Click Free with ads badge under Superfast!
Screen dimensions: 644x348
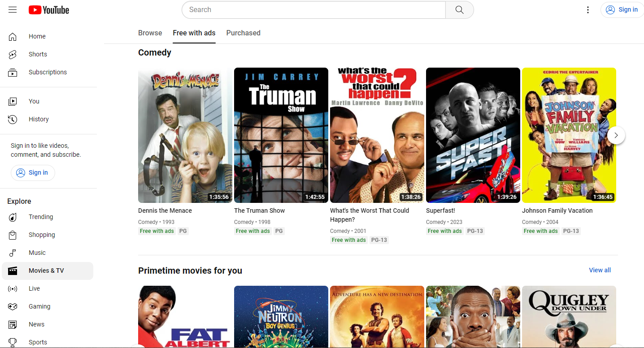tap(444, 231)
